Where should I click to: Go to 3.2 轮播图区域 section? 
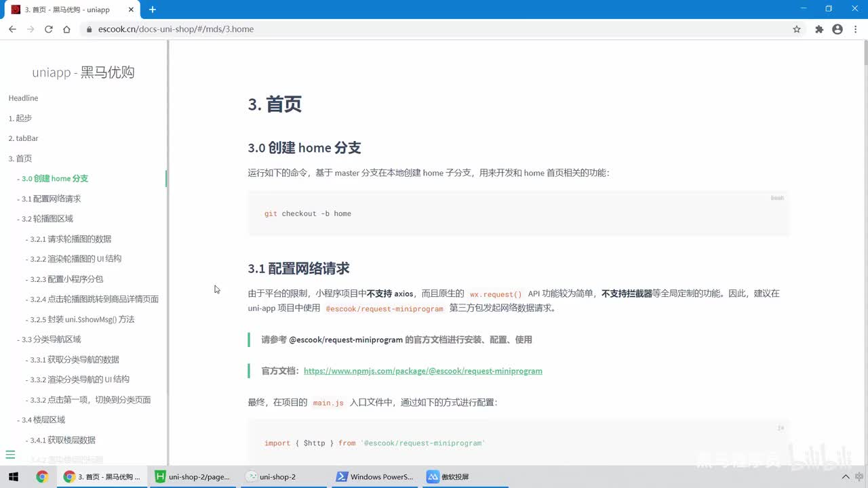(47, 219)
